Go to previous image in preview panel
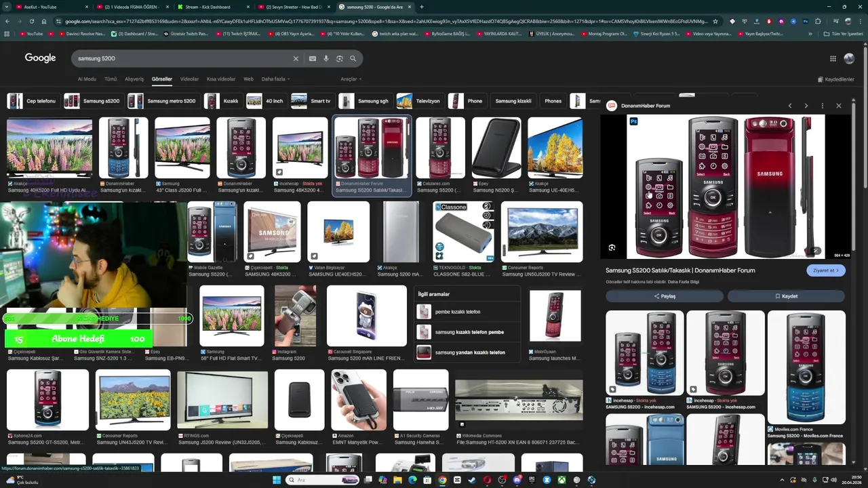Image resolution: width=868 pixels, height=488 pixels. pos(789,106)
